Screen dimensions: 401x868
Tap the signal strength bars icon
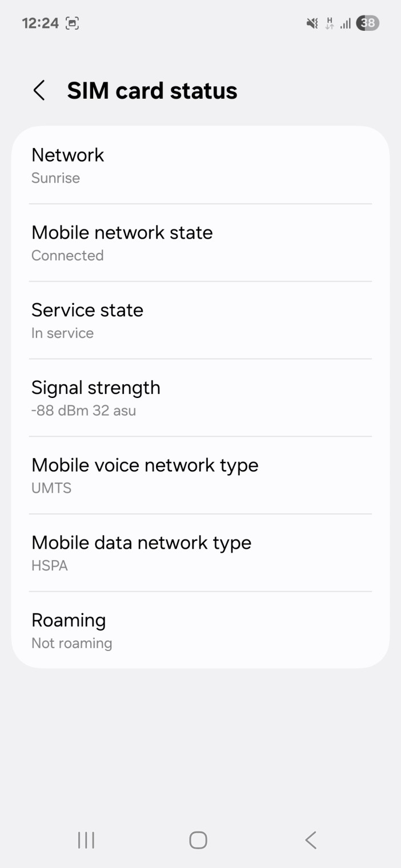tap(345, 23)
